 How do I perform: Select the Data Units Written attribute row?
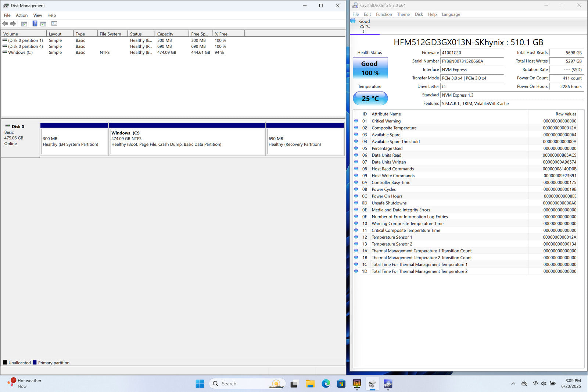point(465,162)
